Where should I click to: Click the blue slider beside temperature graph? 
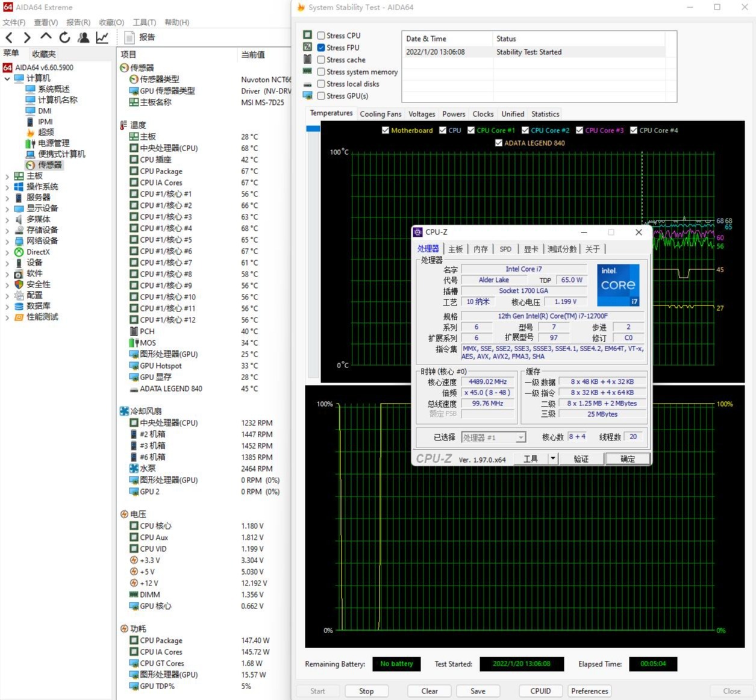313,128
